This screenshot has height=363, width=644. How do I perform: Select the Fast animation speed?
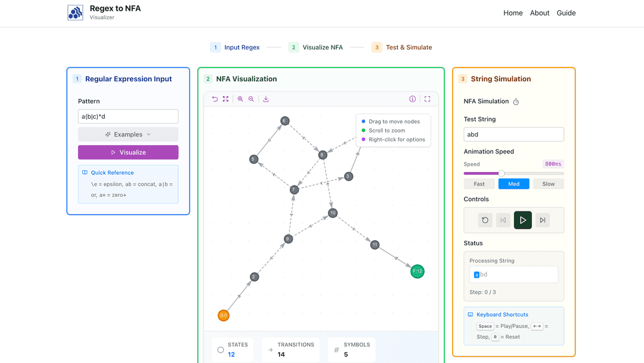tap(479, 184)
